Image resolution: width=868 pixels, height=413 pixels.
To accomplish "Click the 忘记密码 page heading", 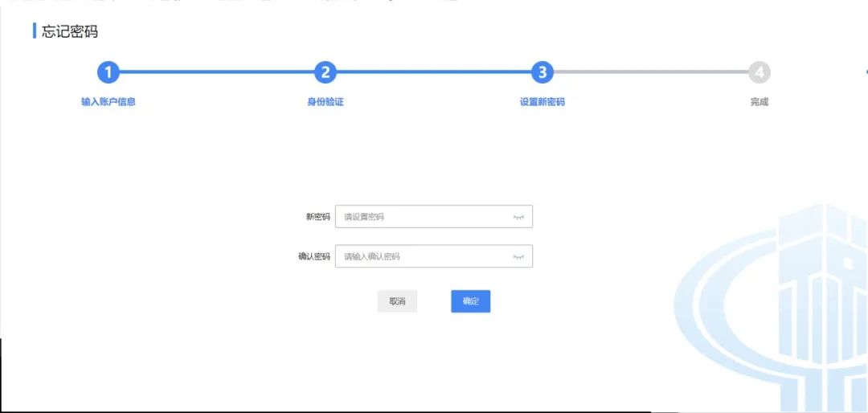I will point(70,31).
